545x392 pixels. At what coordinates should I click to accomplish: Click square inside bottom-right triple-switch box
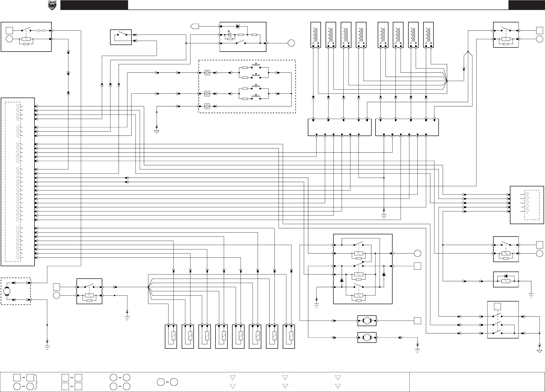497,307
